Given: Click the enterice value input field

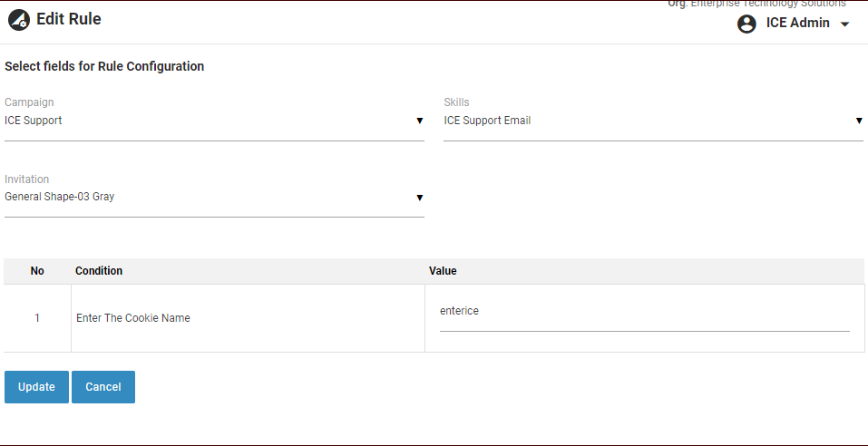Looking at the screenshot, I should 644,312.
